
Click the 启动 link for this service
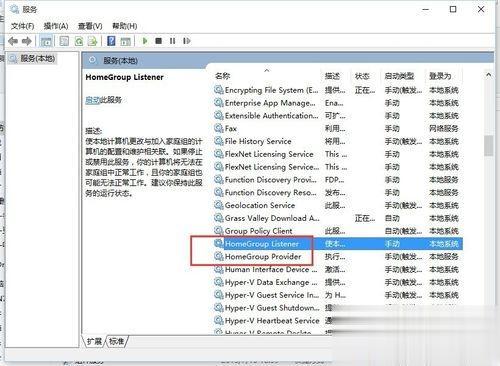pyautogui.click(x=92, y=100)
